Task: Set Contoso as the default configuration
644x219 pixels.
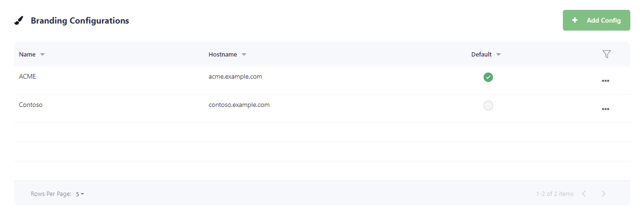Action: click(x=488, y=105)
